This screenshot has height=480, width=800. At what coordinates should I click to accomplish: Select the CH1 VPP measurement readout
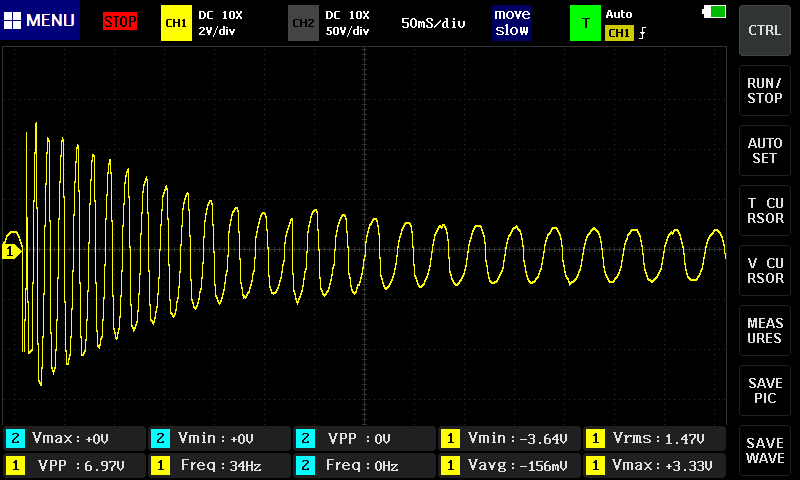[73, 465]
